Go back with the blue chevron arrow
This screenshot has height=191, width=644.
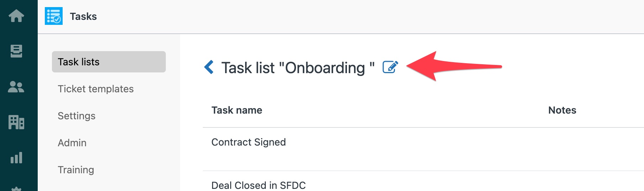tap(209, 67)
